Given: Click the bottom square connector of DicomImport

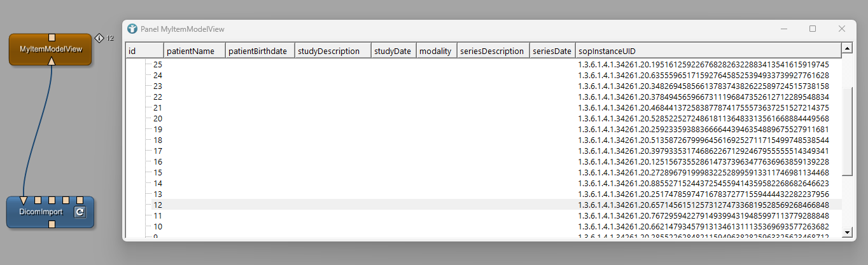Looking at the screenshot, I should click(52, 224).
